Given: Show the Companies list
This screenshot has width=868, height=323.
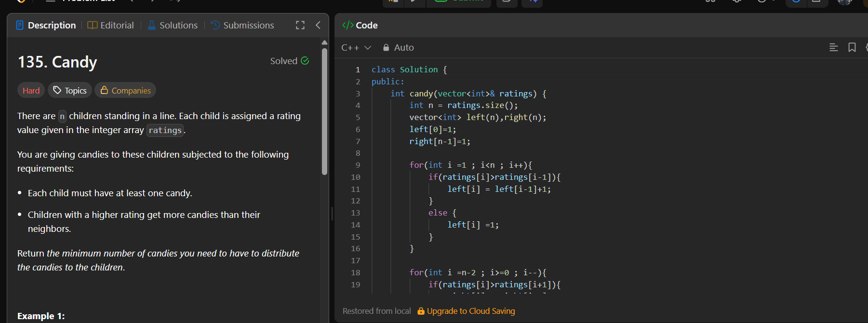Looking at the screenshot, I should [x=125, y=91].
